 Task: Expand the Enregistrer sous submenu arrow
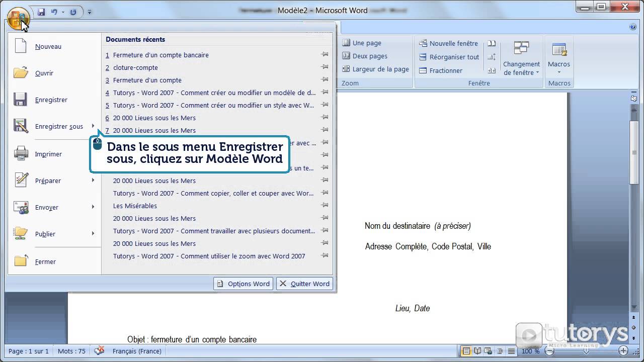pos(93,126)
